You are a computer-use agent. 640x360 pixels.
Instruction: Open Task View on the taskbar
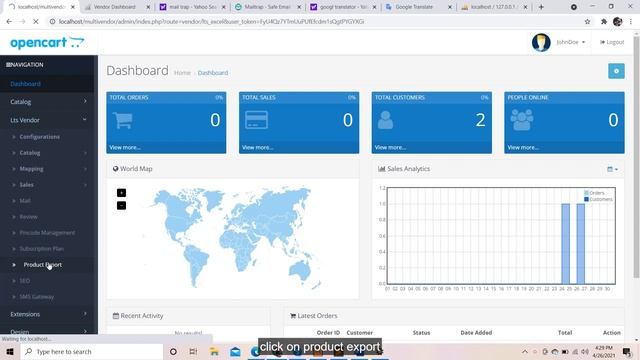point(193,351)
